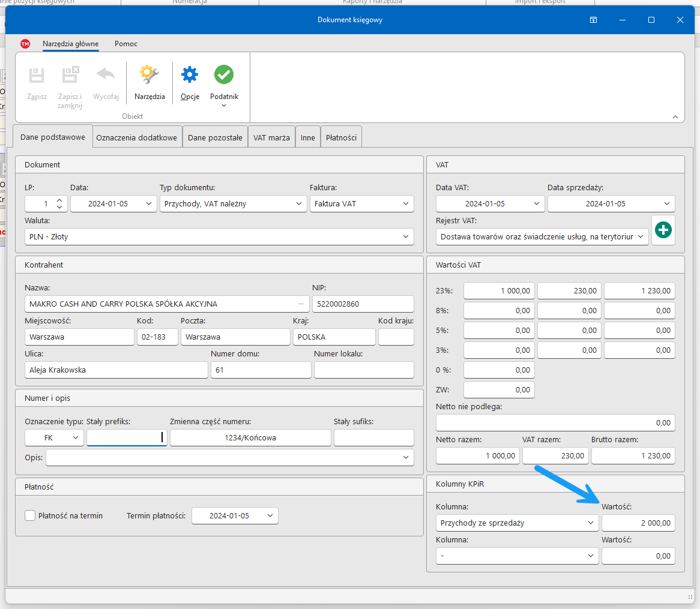Click the Stały sufiks input field
Image resolution: width=700 pixels, height=609 pixels.
[x=373, y=438]
